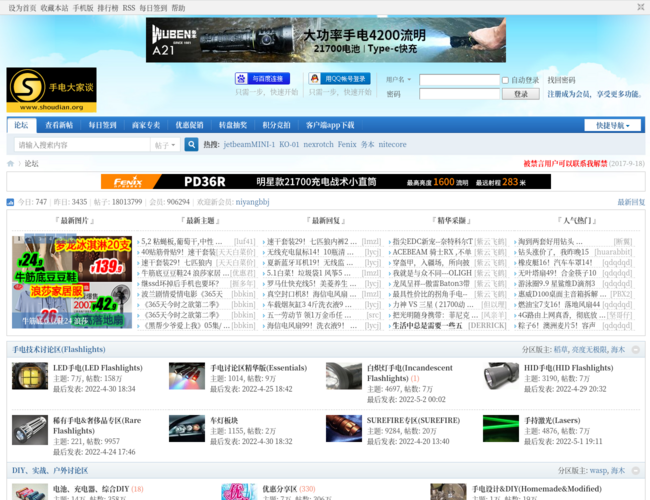Open 优惠分享区 forum thumbnail

[x=239, y=492]
